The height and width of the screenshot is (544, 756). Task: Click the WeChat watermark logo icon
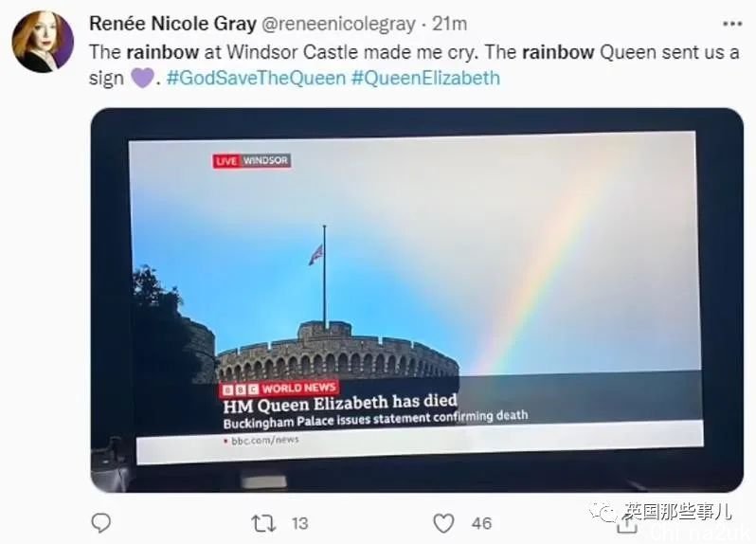[x=603, y=510]
